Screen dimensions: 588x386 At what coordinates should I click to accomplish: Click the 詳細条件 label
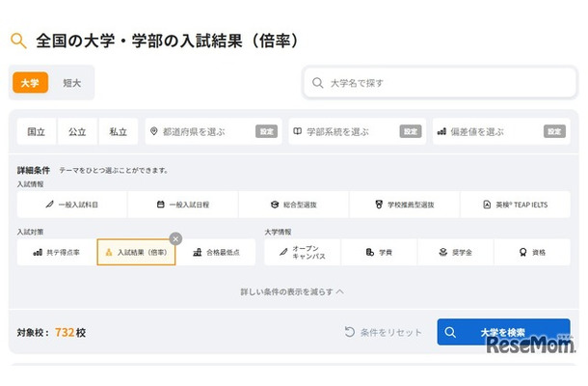tap(34, 170)
